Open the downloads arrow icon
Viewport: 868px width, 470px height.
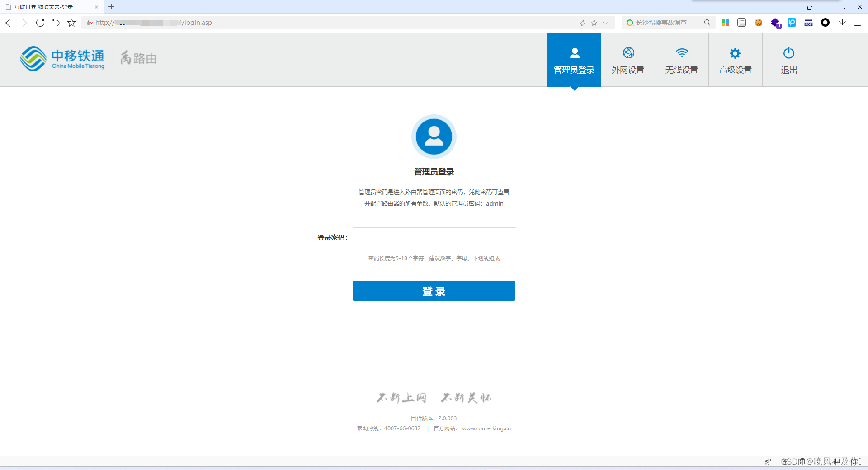point(842,23)
